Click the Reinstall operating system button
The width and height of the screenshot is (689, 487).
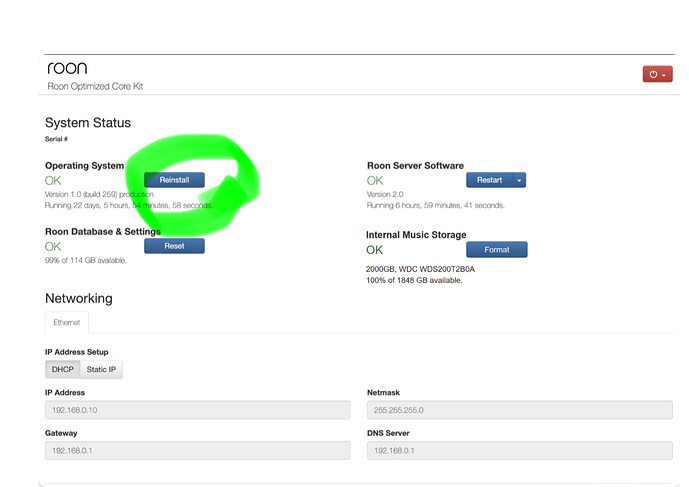[x=174, y=180]
